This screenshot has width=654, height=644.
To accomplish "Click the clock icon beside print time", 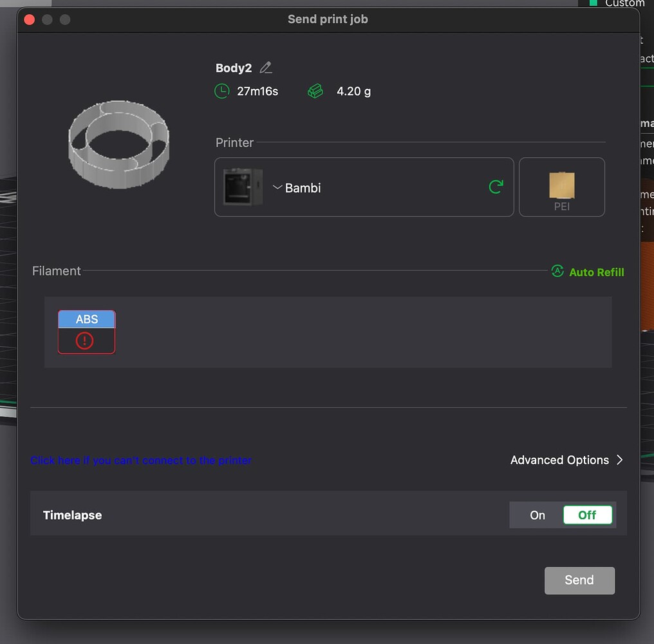I will 222,91.
